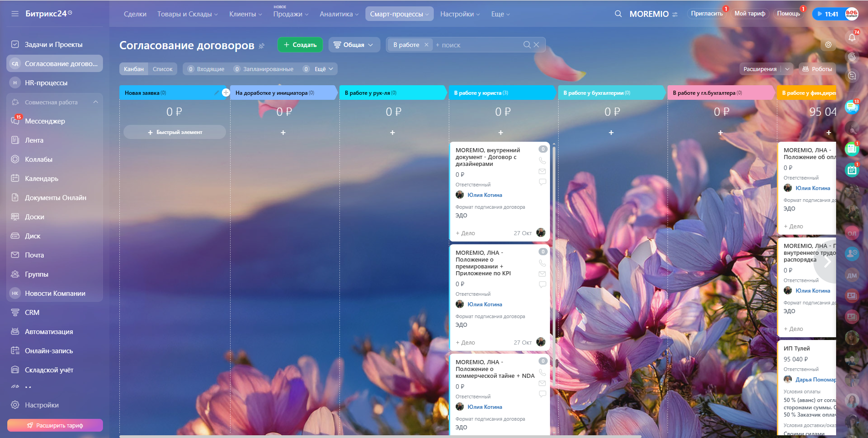Viewport: 868px width, 438px height.
Task: Click the green Создать button
Action: 300,45
